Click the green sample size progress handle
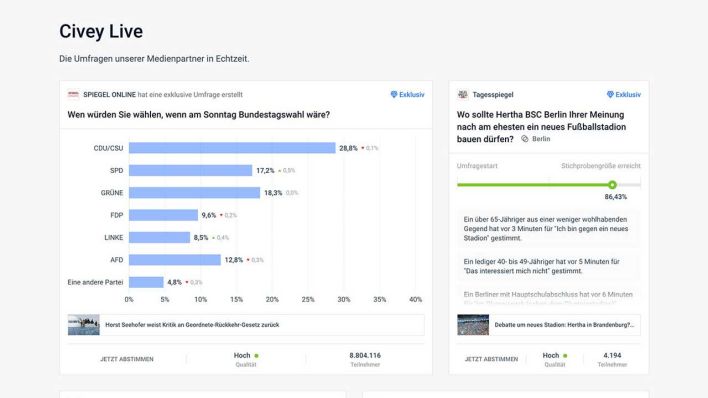 [612, 185]
